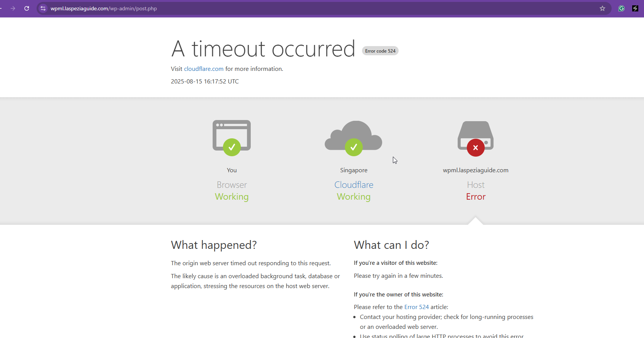The image size is (644, 338).
Task: Open the cloudflare.com link
Action: [x=204, y=69]
